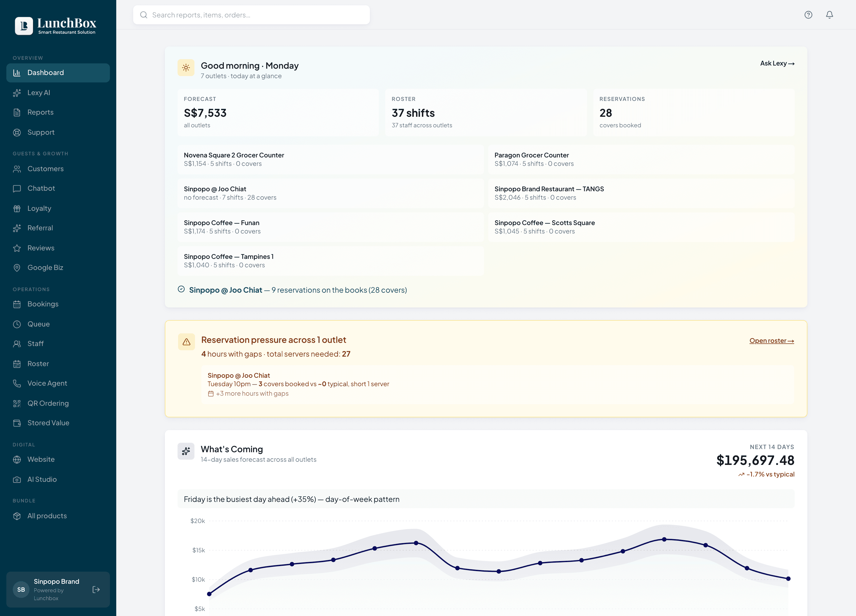Click the warning triangle icon in alert card
Viewport: 856px width, 616px height.
point(186,342)
